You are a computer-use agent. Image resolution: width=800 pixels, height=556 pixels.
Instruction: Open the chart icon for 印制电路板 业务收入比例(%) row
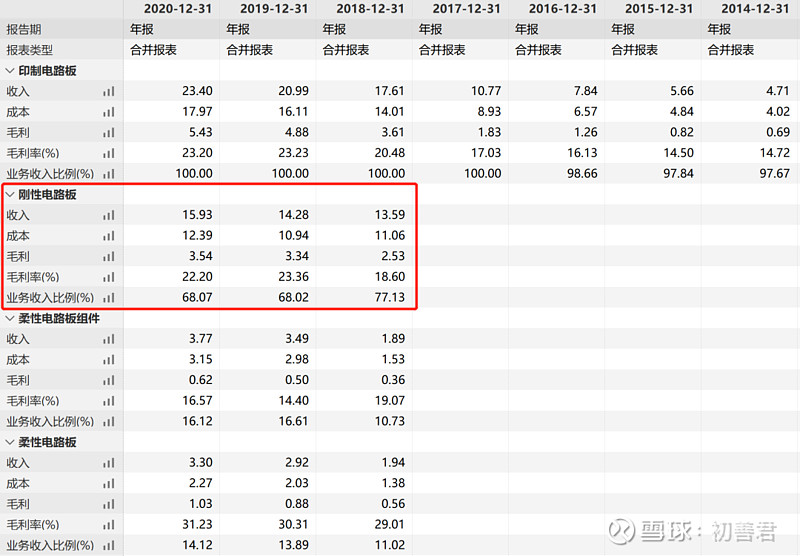[109, 174]
